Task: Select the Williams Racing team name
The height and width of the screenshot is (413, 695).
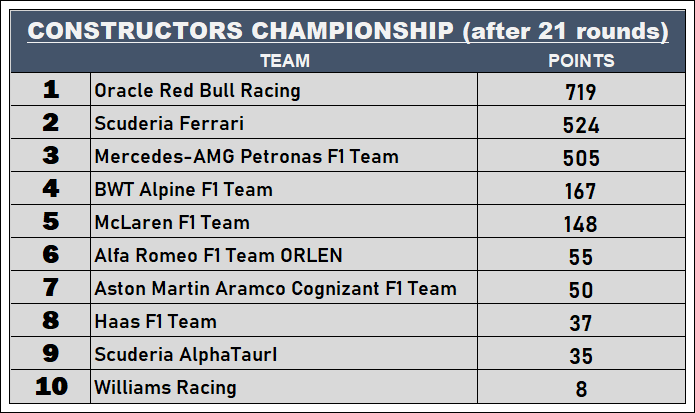Action: 165,388
